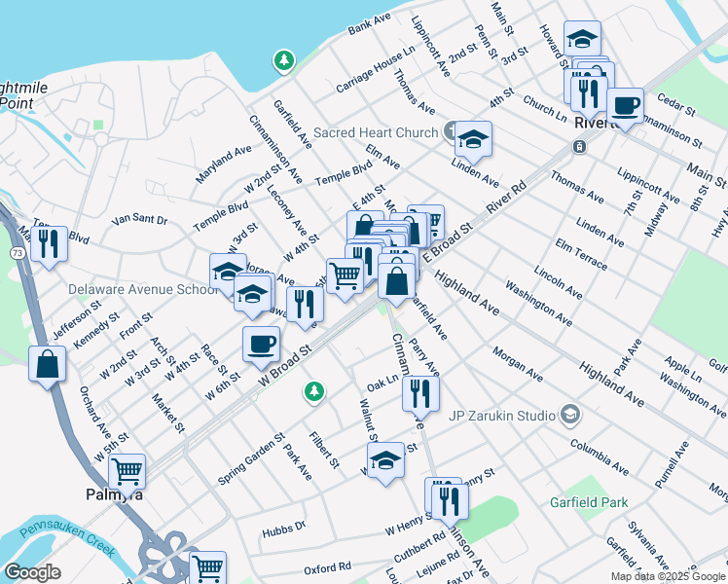Viewport: 728px width, 584px height.
Task: Select the shopping bag marker west of Orchard Ave
Action: (47, 365)
